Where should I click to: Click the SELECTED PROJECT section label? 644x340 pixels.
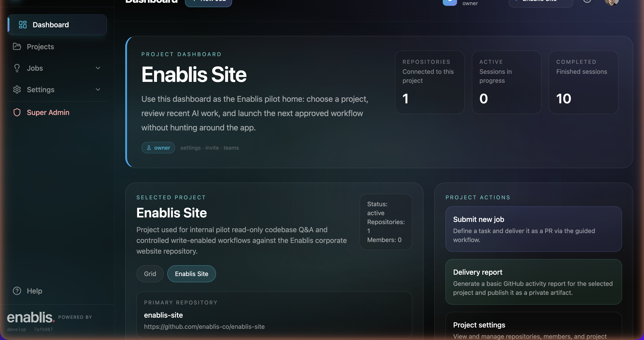coord(171,198)
